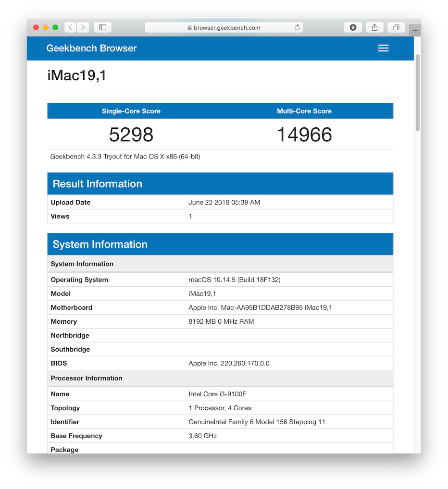
Task: Enter full screen with the green button
Action: (56, 27)
